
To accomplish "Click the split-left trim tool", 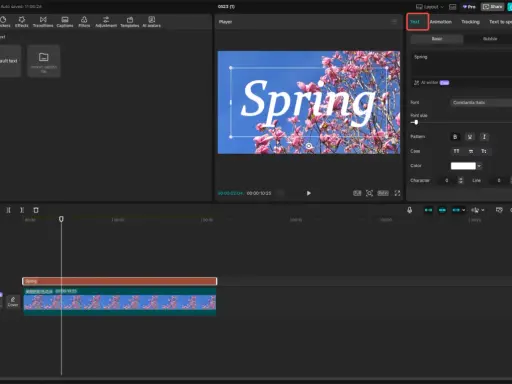I will [8, 210].
